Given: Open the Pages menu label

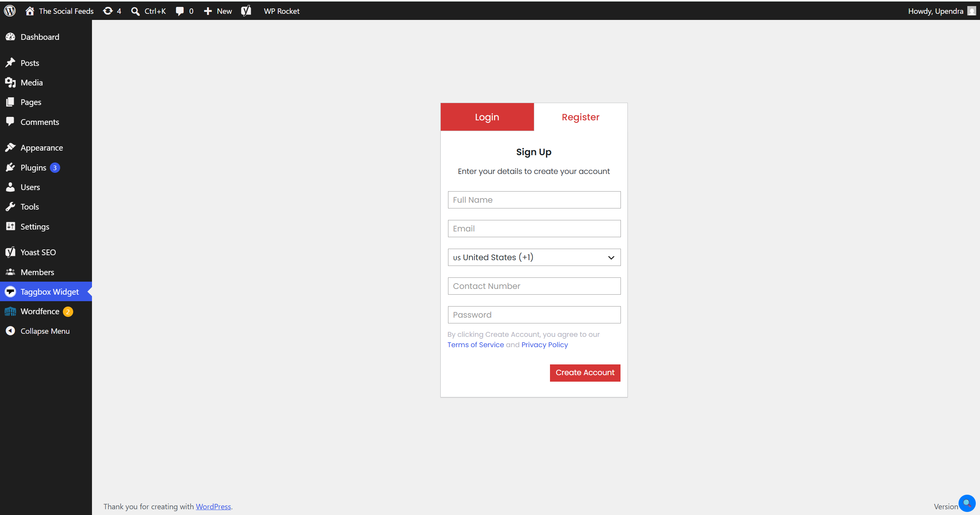Looking at the screenshot, I should (x=31, y=102).
